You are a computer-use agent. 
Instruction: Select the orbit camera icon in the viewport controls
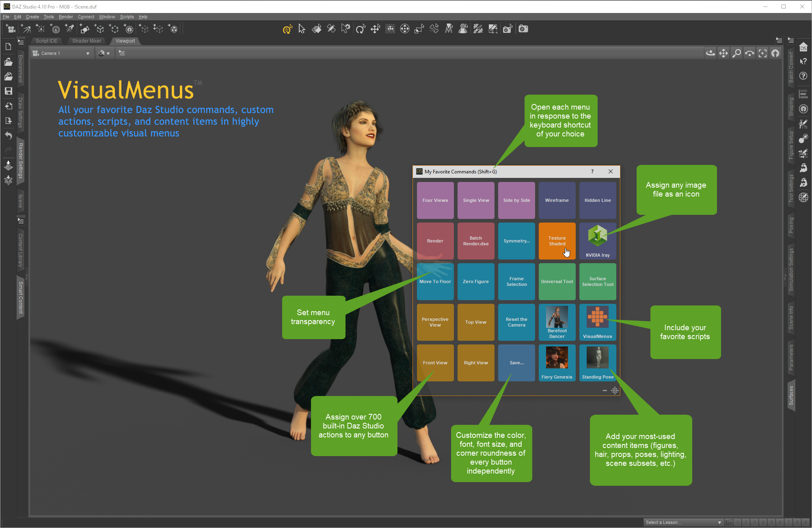point(710,53)
